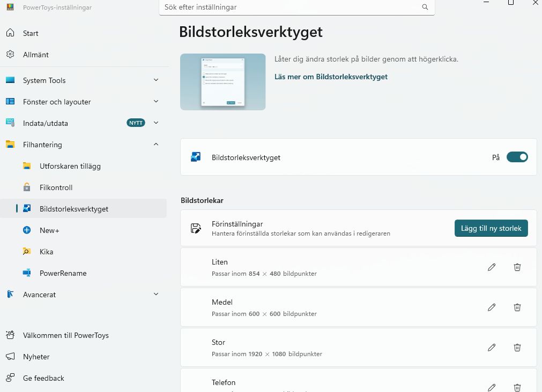Open the Start page
This screenshot has height=392, width=542.
tap(83, 33)
